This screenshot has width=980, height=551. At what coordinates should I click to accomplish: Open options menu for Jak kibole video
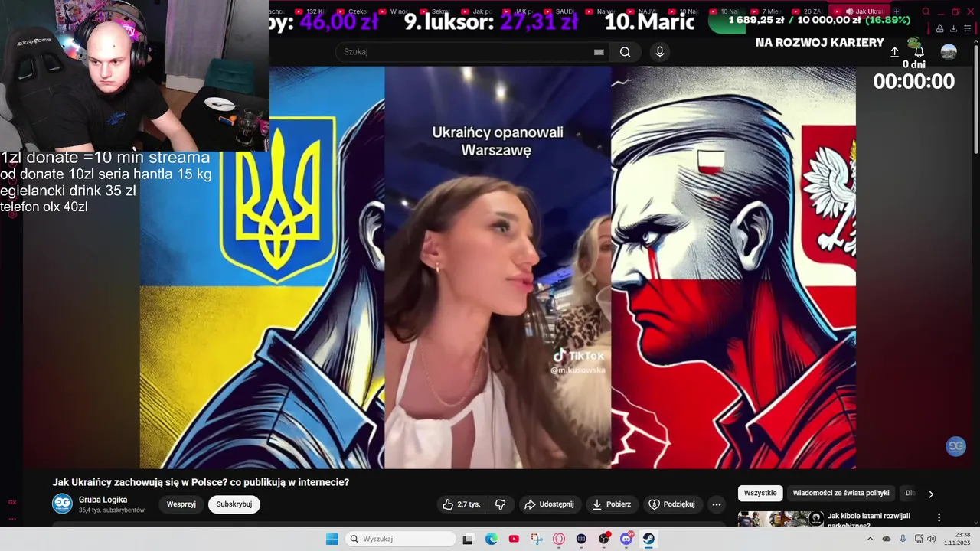(x=939, y=518)
